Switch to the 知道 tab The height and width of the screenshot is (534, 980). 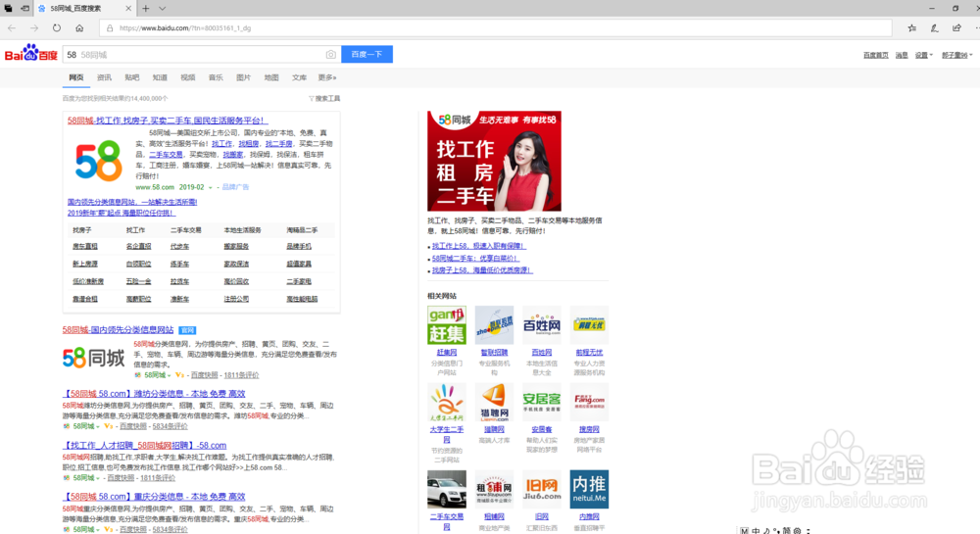point(160,77)
